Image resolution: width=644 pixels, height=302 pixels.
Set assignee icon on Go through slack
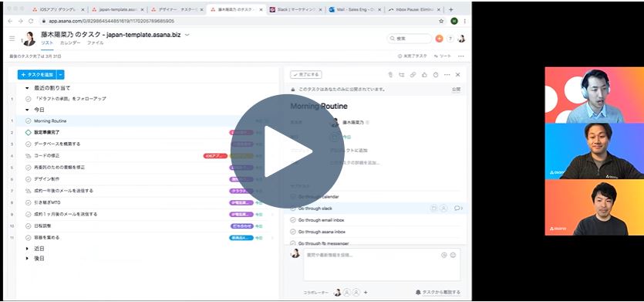tap(443, 209)
